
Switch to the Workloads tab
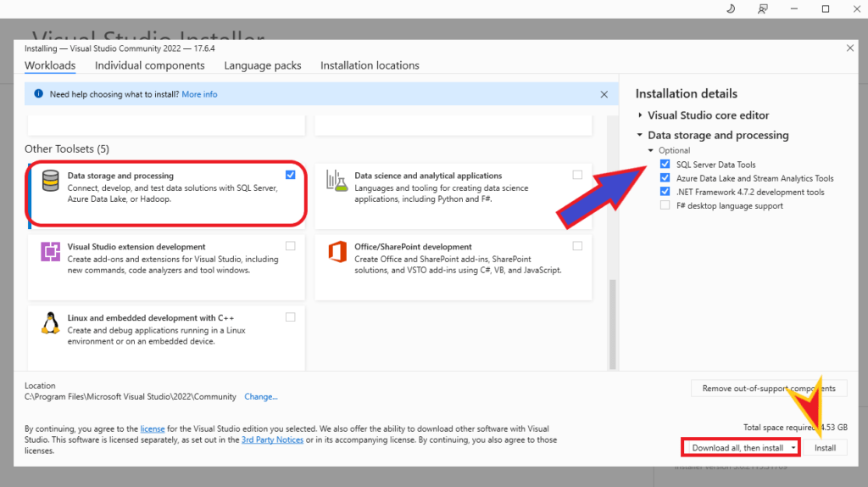click(x=50, y=65)
